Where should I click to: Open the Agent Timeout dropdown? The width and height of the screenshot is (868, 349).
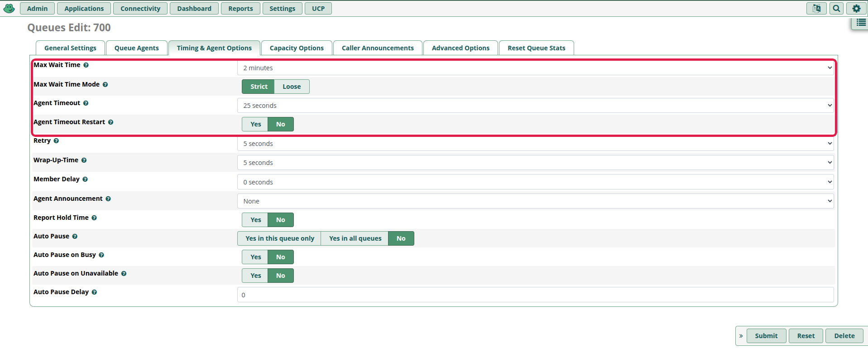pyautogui.click(x=536, y=106)
